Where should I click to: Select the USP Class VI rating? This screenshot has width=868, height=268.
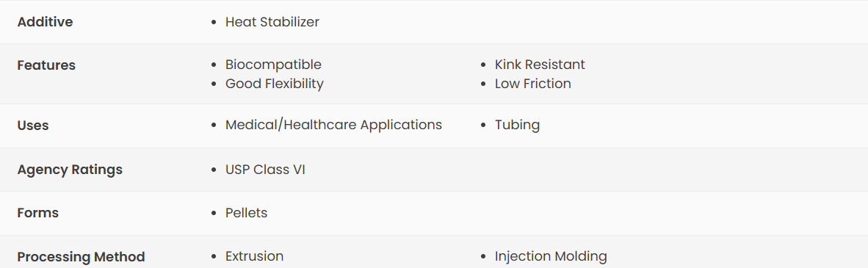coord(265,170)
